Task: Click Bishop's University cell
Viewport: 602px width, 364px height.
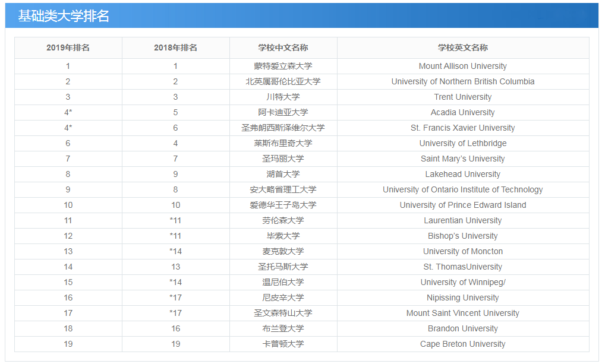Action: (x=462, y=236)
